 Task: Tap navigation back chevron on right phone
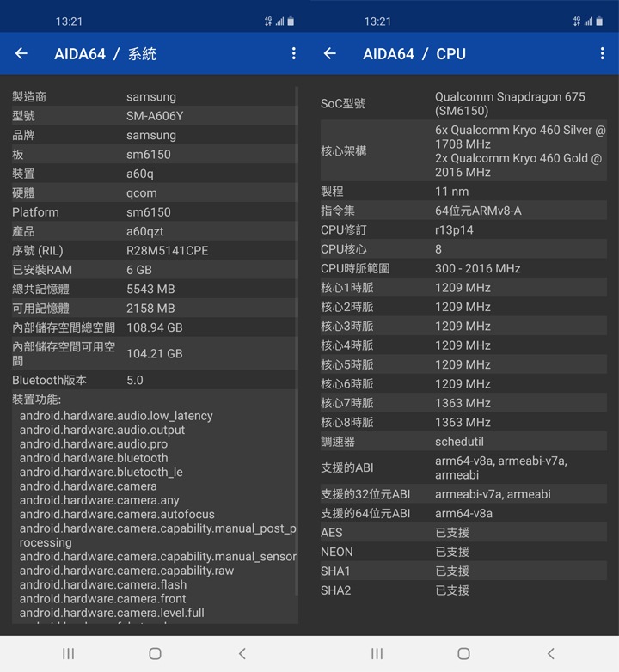coord(551,654)
